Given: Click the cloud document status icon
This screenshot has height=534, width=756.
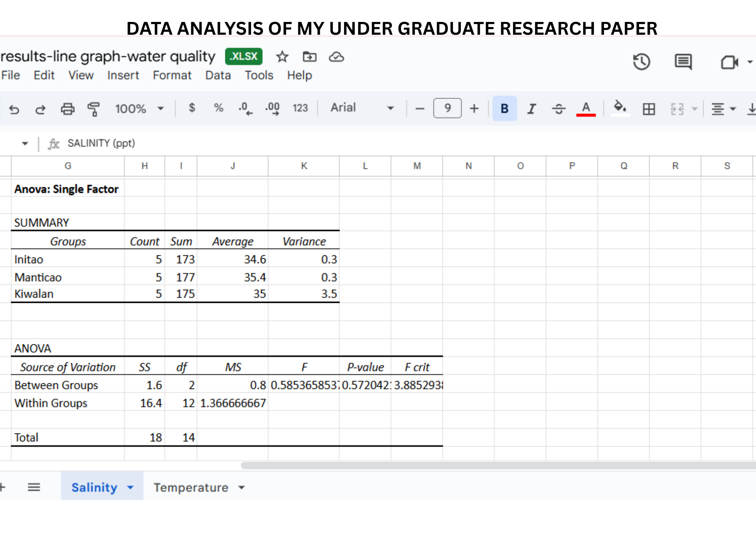Looking at the screenshot, I should (x=336, y=57).
